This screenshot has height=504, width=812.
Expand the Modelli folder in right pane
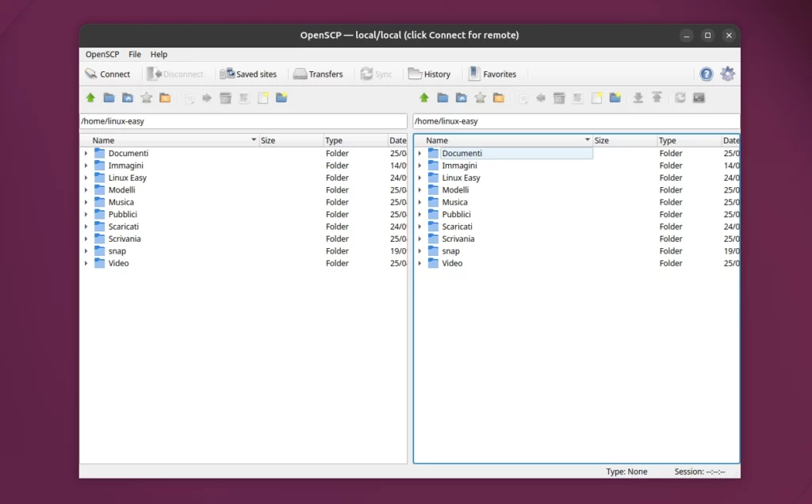pos(419,190)
